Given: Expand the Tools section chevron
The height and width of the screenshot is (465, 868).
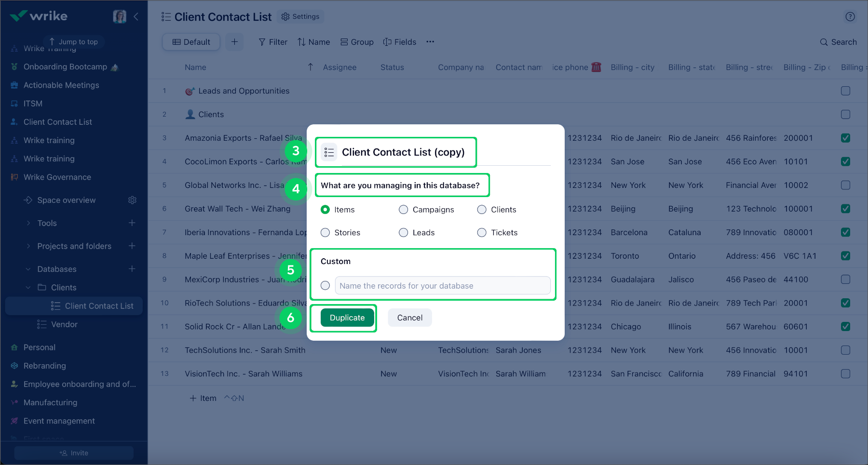Looking at the screenshot, I should pos(28,223).
